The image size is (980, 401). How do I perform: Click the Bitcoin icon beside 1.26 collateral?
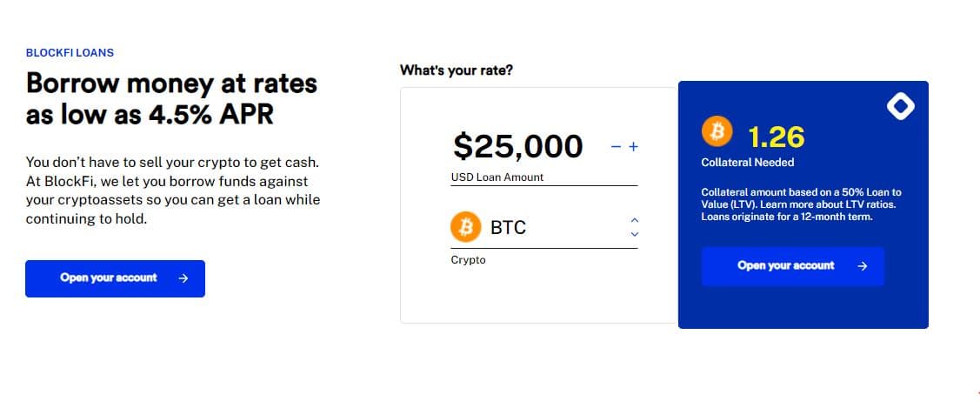717,132
